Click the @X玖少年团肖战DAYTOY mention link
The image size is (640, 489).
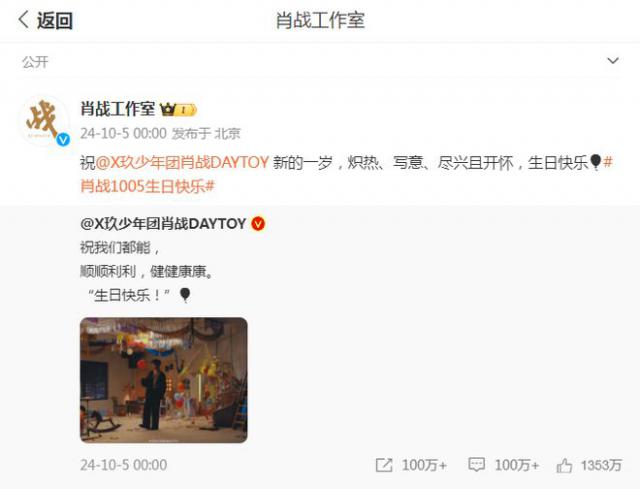point(182,162)
